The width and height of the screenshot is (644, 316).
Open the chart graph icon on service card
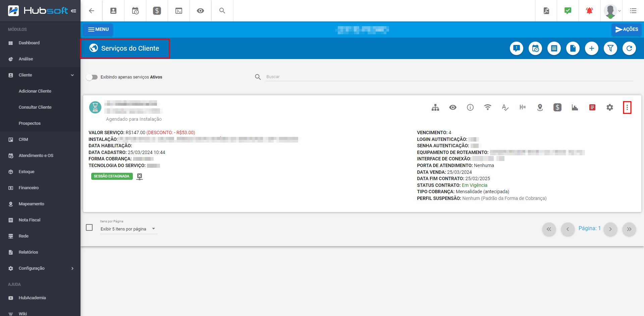[x=575, y=107]
